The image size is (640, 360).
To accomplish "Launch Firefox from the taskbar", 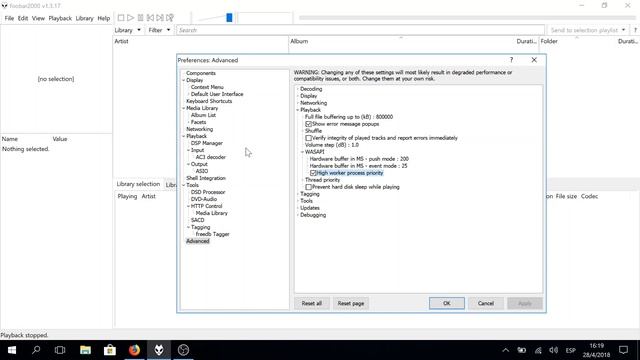I will pos(134,350).
